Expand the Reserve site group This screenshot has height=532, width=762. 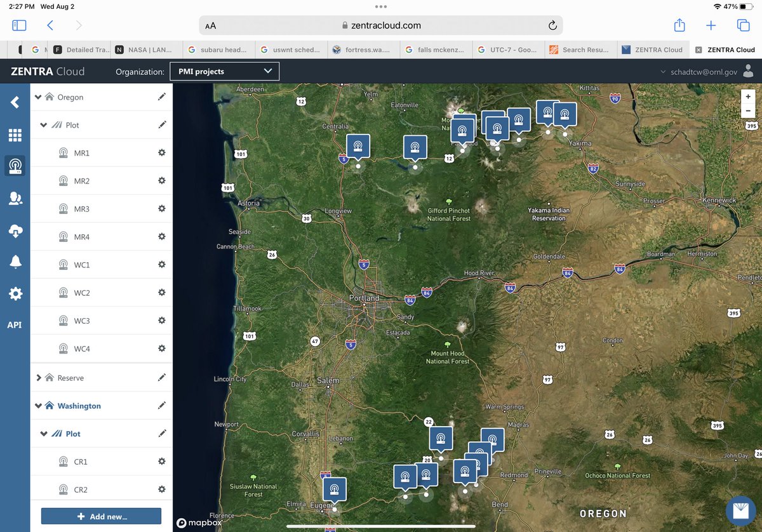38,378
